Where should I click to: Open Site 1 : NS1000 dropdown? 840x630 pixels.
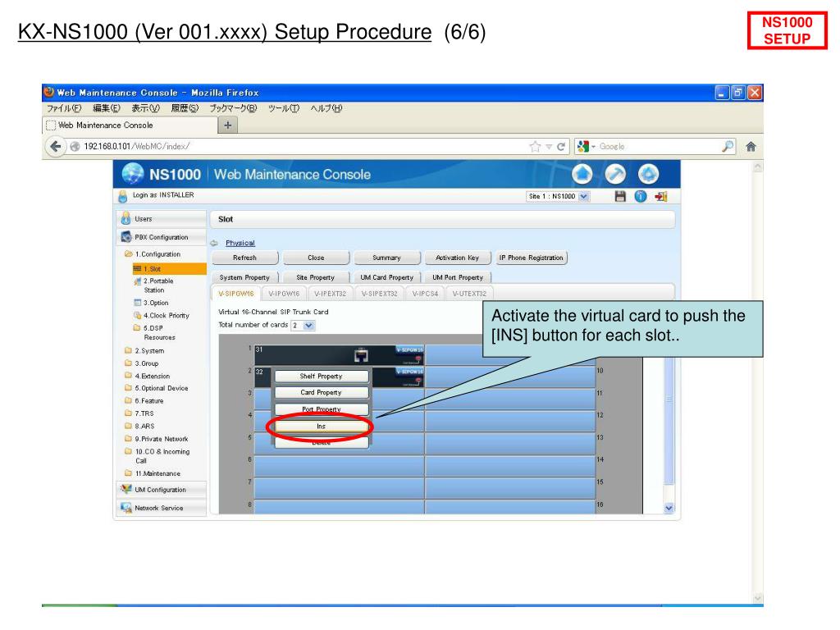[x=557, y=196]
